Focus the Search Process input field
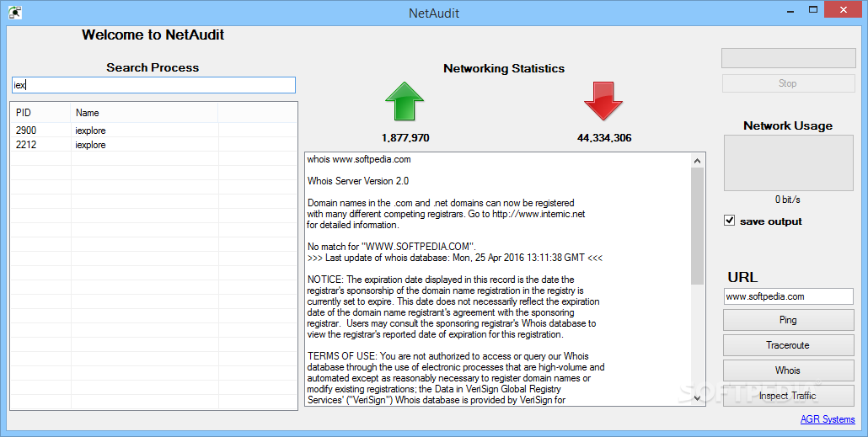 click(153, 85)
